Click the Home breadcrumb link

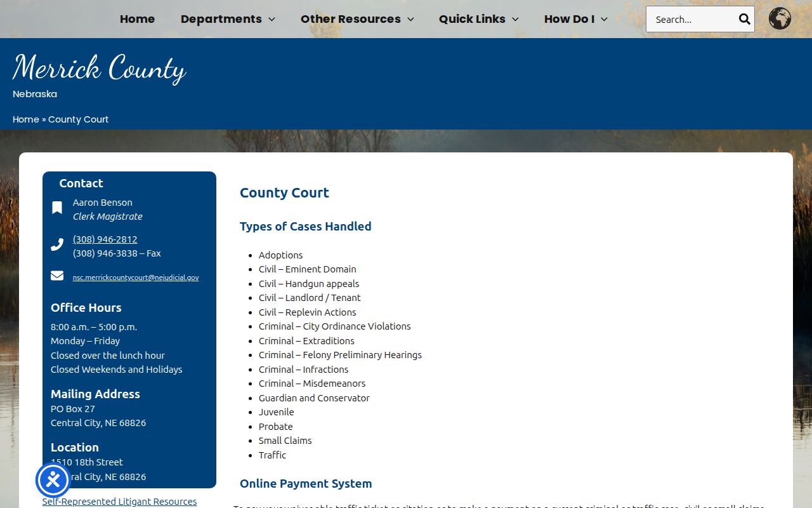pos(26,119)
